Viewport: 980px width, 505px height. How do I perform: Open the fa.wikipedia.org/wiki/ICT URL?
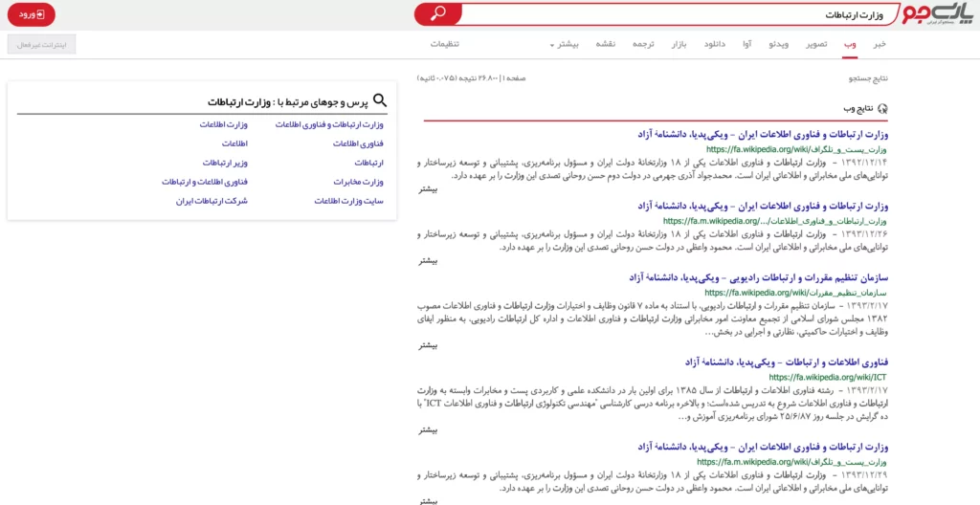(x=828, y=377)
